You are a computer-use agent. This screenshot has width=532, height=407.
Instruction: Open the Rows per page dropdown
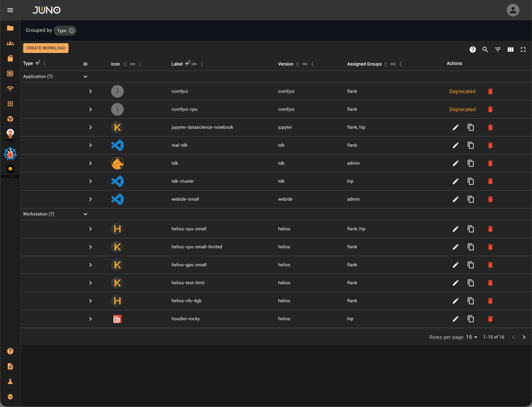(x=472, y=337)
